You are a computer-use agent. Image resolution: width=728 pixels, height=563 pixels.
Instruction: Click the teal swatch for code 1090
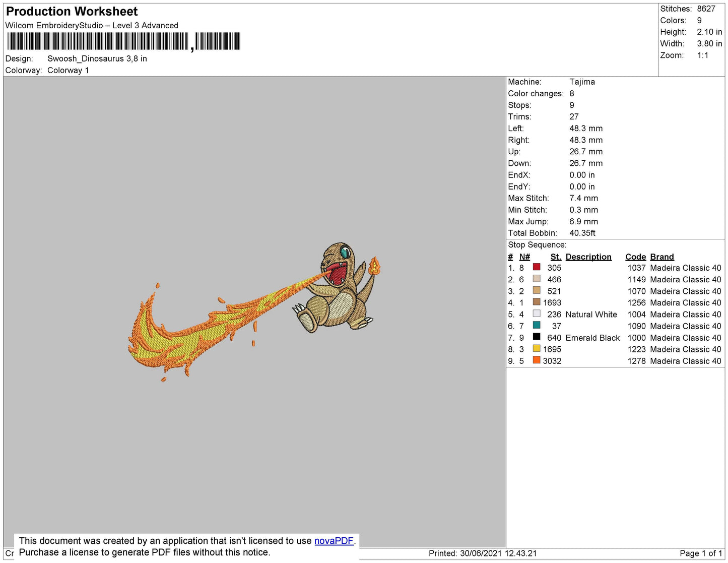(537, 325)
